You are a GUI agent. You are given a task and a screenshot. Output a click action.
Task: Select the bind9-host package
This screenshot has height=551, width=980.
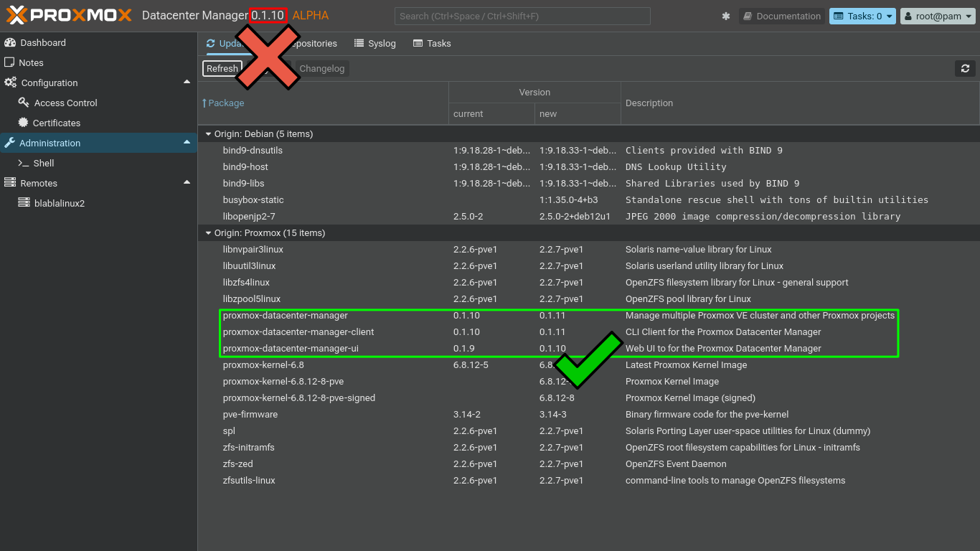tap(245, 167)
